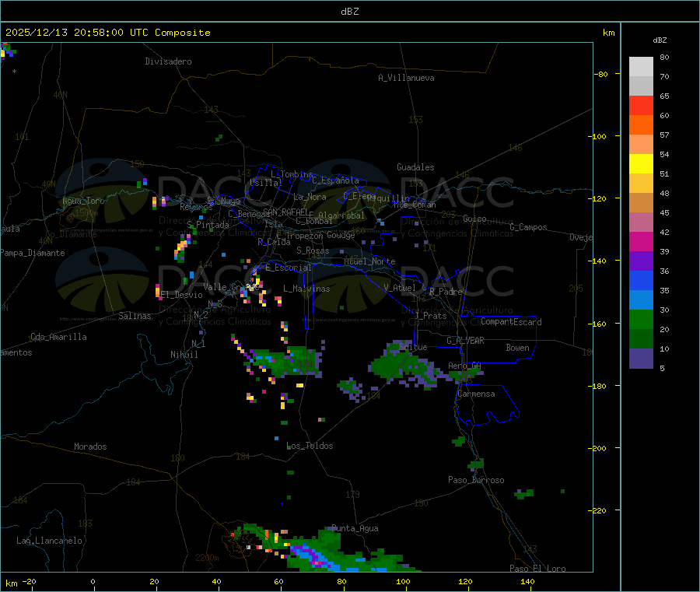
Task: Click the 140 km bottom axis tick label
Action: click(x=527, y=581)
